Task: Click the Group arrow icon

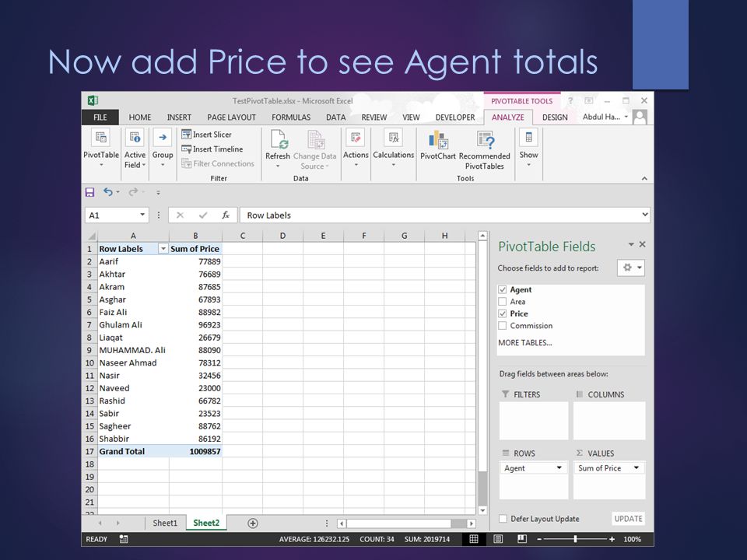Action: 163,138
